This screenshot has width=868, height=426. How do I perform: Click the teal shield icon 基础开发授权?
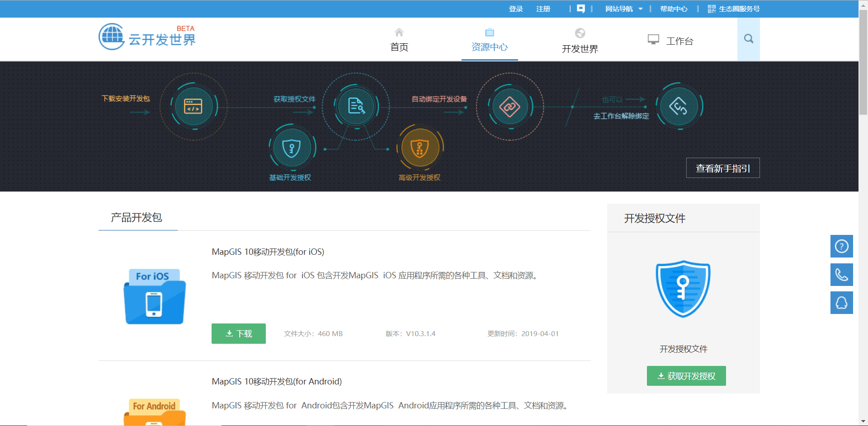(292, 148)
